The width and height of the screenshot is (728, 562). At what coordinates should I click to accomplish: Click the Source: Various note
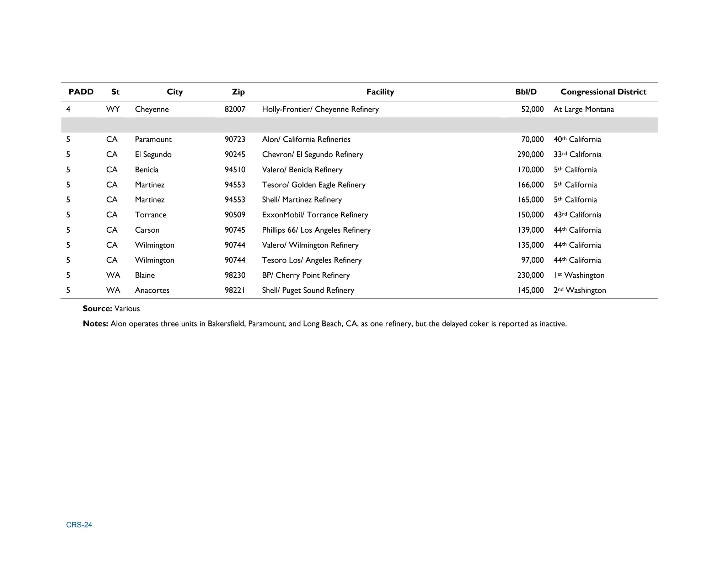tap(111, 309)
